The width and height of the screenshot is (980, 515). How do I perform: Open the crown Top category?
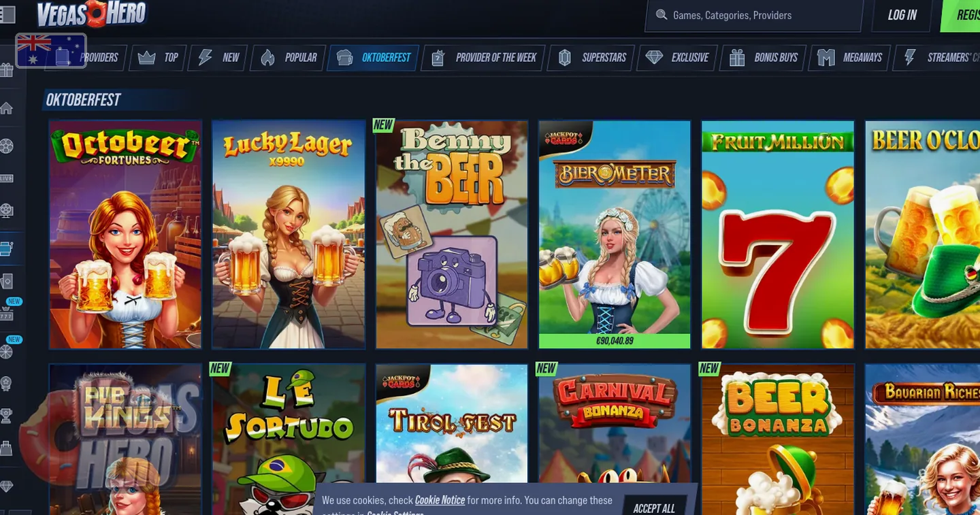tap(158, 58)
